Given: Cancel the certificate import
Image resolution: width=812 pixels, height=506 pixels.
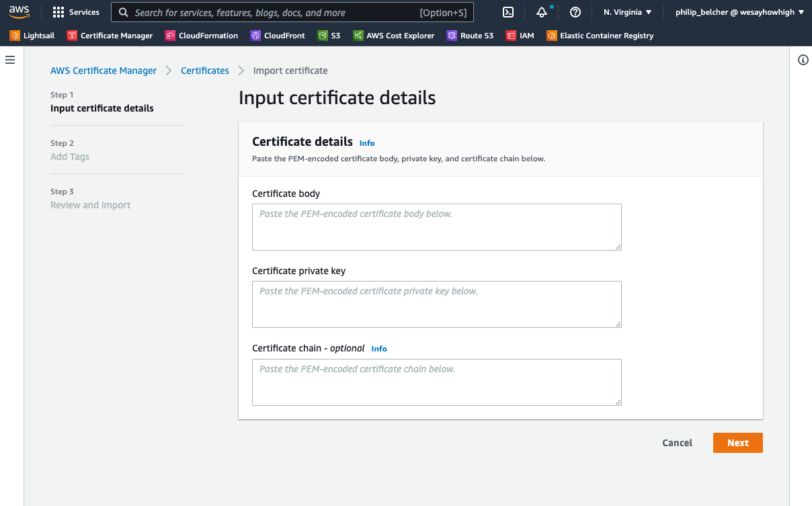Looking at the screenshot, I should coord(677,442).
